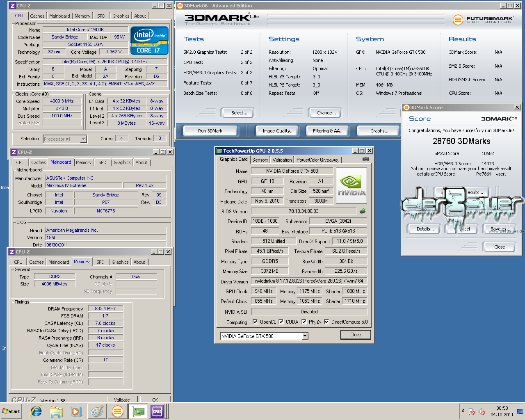Click the GPU Name field NVIDIA GeForce GTX 580
This screenshot has width=525, height=420.
pos(292,171)
